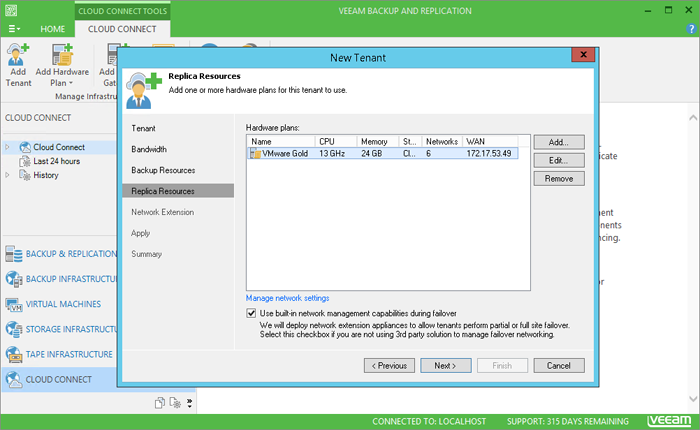700x430 pixels.
Task: Click the Edit... hardware plan button
Action: 558,160
